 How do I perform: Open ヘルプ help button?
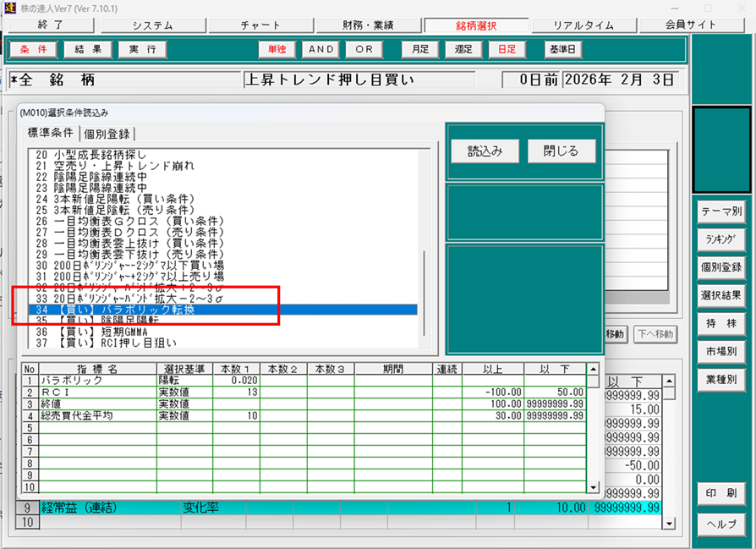pos(720,524)
